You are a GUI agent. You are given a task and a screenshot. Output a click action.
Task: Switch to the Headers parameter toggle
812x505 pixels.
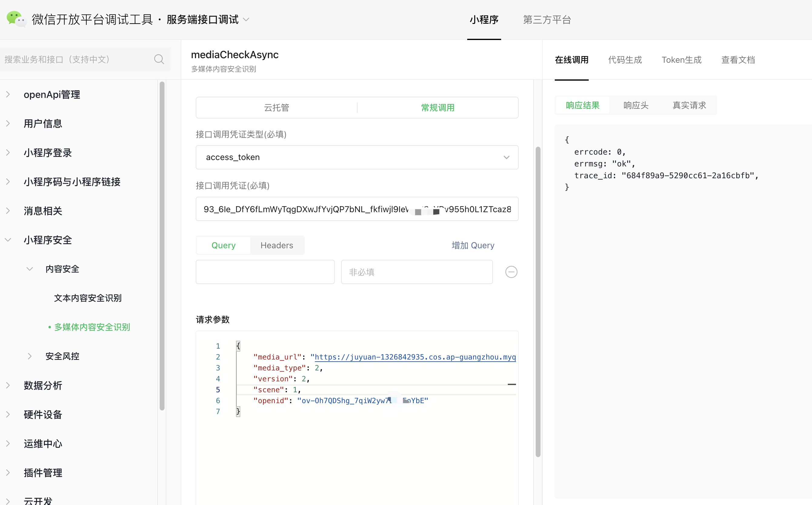(277, 245)
